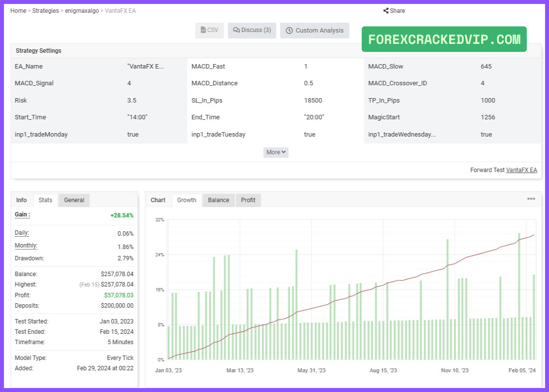Click the Gain label in Info panel

tap(22, 214)
